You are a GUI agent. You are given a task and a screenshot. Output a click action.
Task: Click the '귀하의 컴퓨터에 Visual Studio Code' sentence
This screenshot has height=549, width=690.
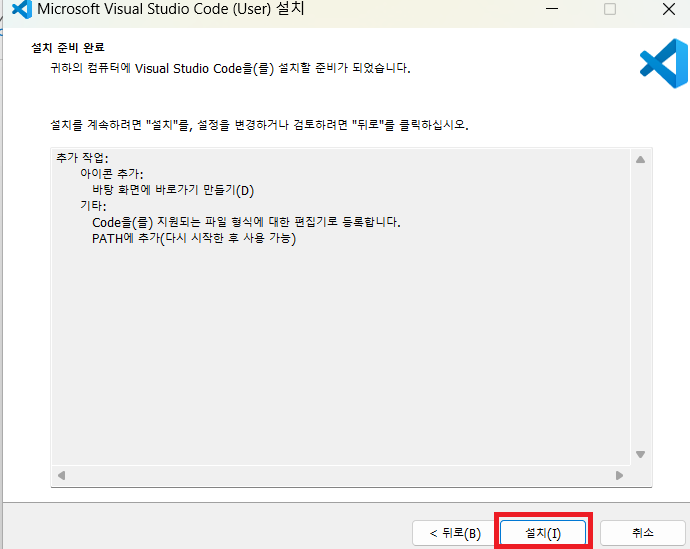(231, 69)
